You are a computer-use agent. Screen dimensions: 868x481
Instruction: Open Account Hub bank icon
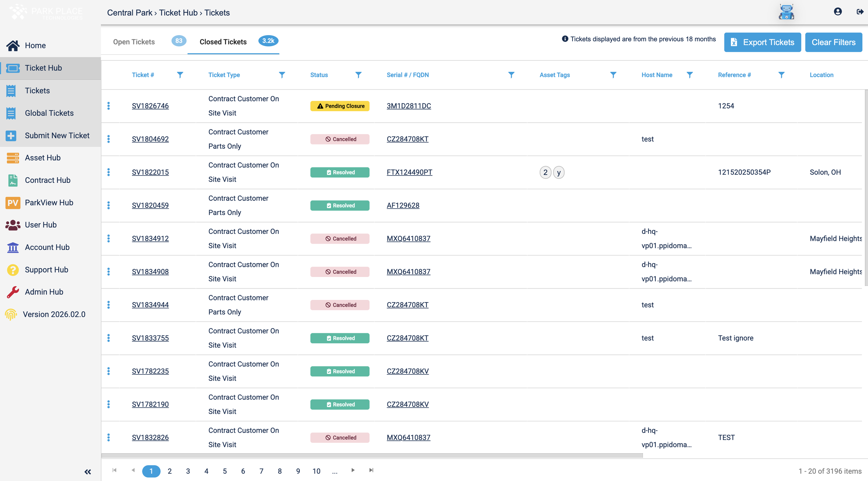pos(13,247)
